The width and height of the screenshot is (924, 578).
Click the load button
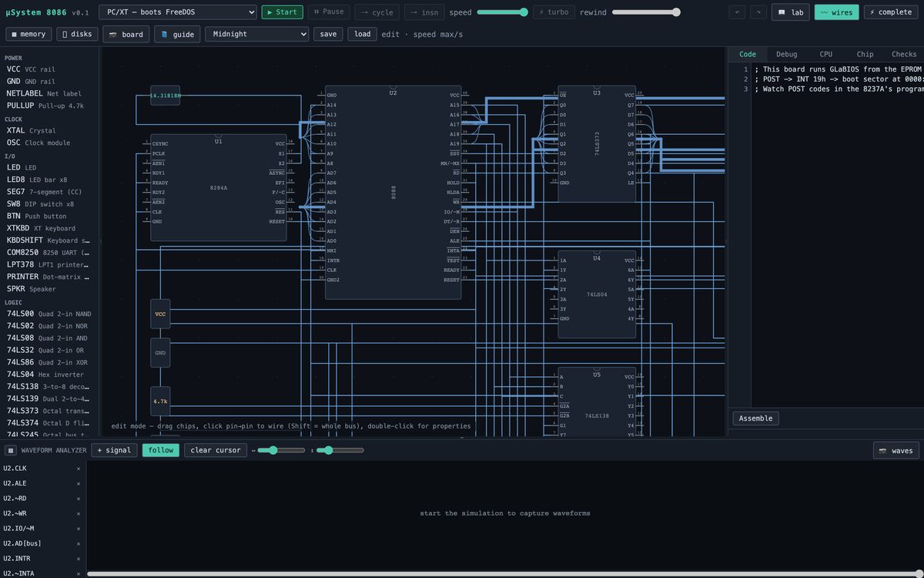363,34
